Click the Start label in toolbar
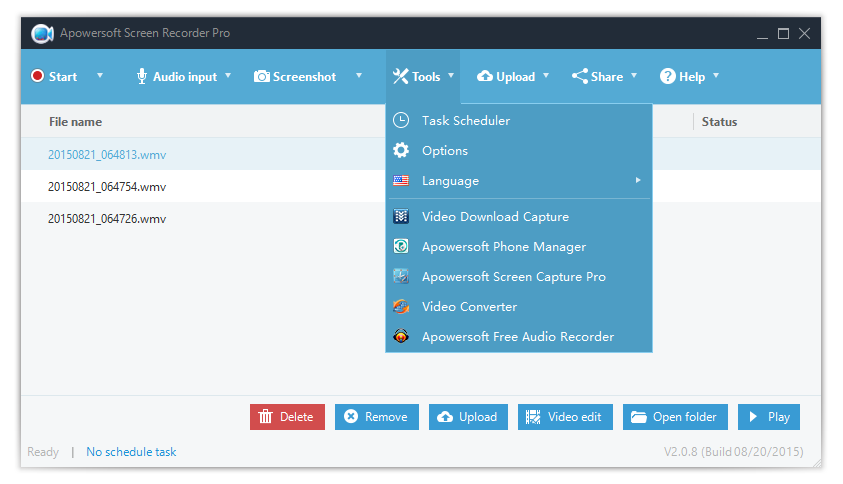The width and height of the screenshot is (843, 484). [x=63, y=76]
